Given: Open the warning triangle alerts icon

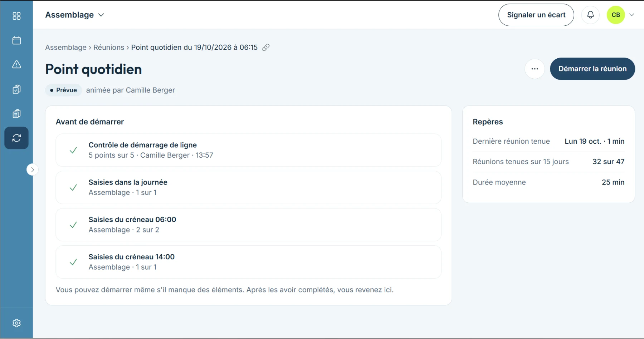Looking at the screenshot, I should tap(16, 65).
